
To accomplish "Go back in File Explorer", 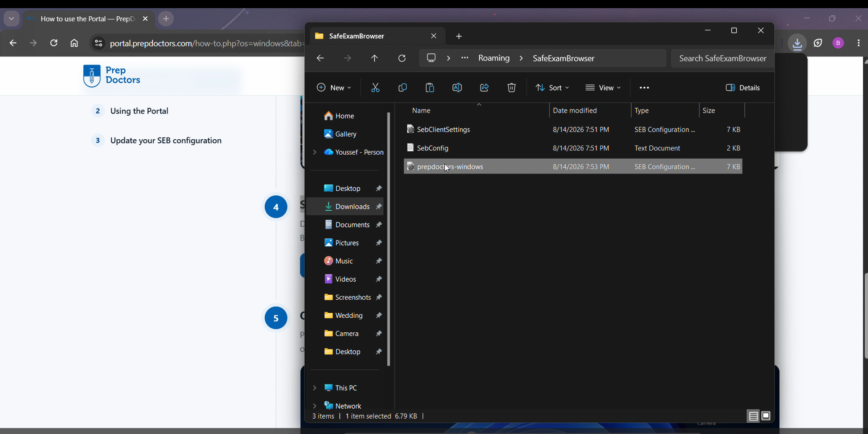I will coord(320,58).
